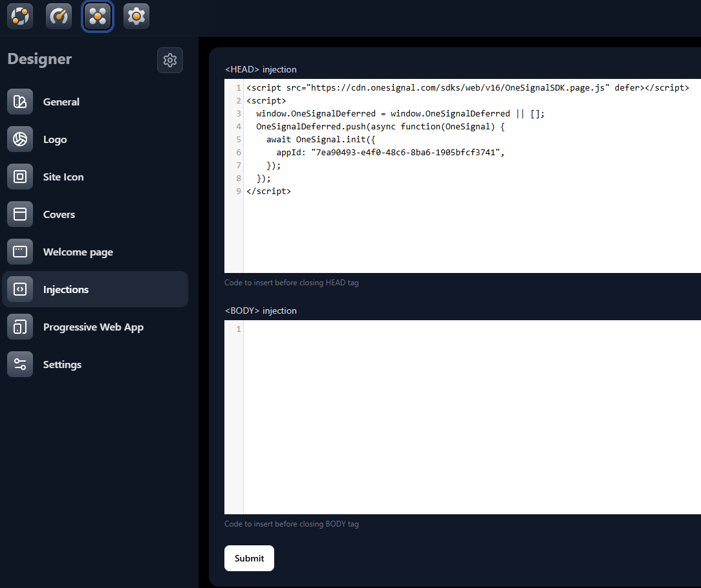This screenshot has height=588, width=701.
Task: Click the Covers layout icon
Action: [x=20, y=214]
